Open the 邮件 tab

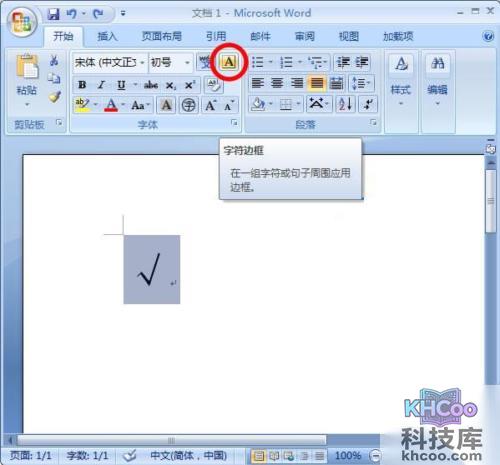260,36
